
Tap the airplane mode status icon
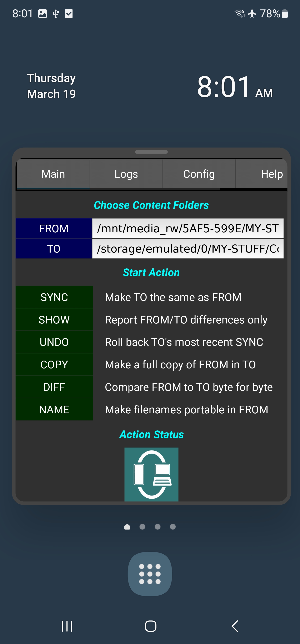pos(252,14)
